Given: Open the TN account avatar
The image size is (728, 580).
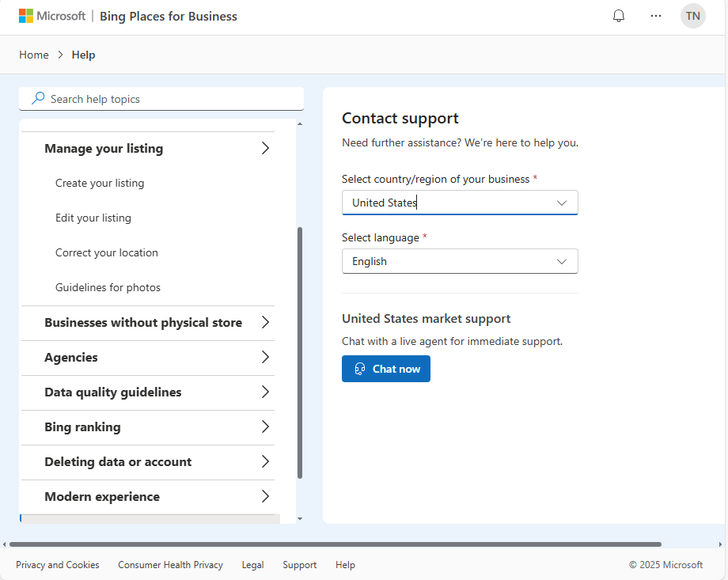Looking at the screenshot, I should tap(692, 16).
